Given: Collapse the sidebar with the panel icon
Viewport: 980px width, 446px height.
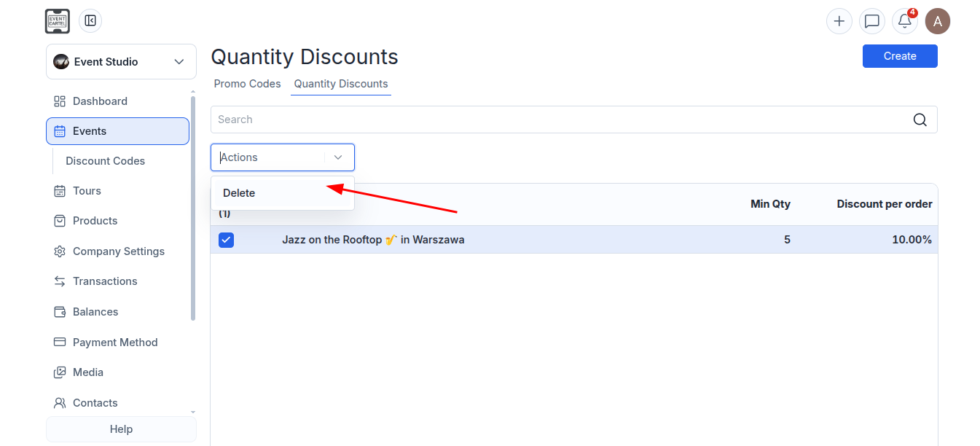Looking at the screenshot, I should click(x=90, y=20).
